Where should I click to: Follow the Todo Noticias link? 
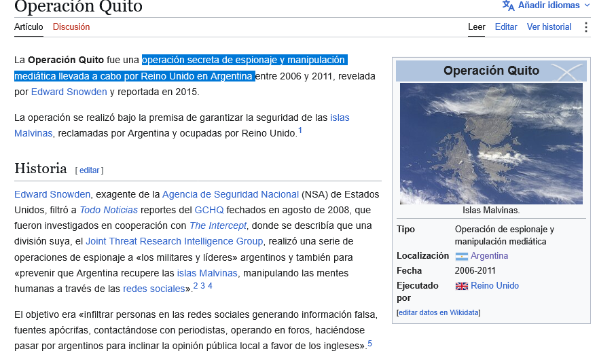[109, 210]
